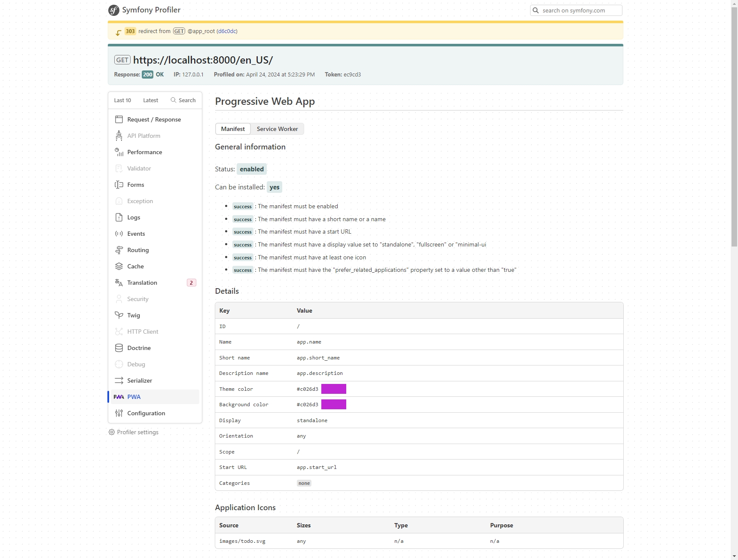Switch to the Service Worker tab
Image resolution: width=738 pixels, height=560 pixels.
[x=277, y=129]
